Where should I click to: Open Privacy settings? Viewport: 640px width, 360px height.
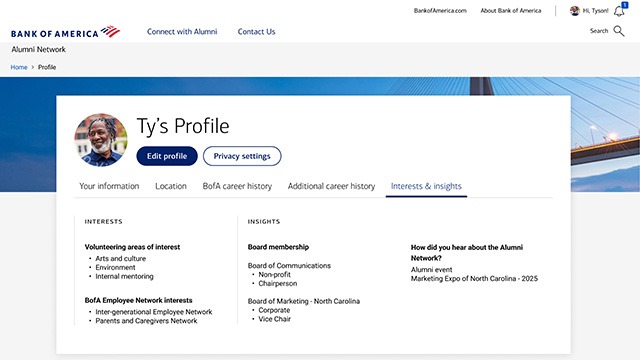tap(242, 156)
